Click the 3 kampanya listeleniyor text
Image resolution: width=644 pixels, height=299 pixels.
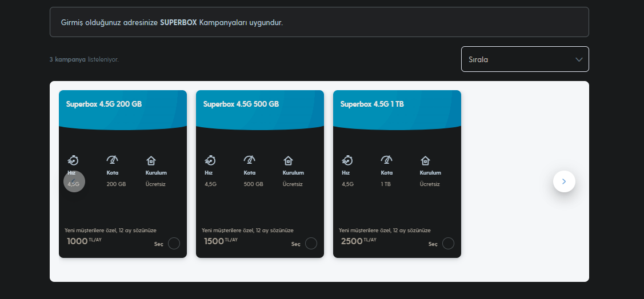(x=84, y=59)
